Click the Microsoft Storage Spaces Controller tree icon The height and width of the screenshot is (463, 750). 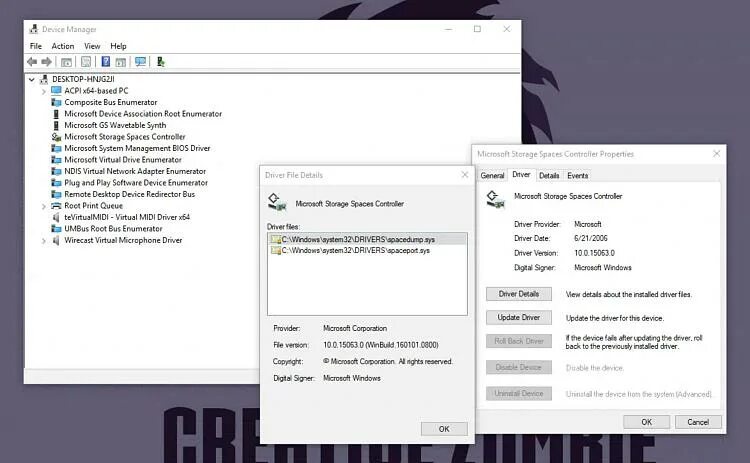point(56,136)
